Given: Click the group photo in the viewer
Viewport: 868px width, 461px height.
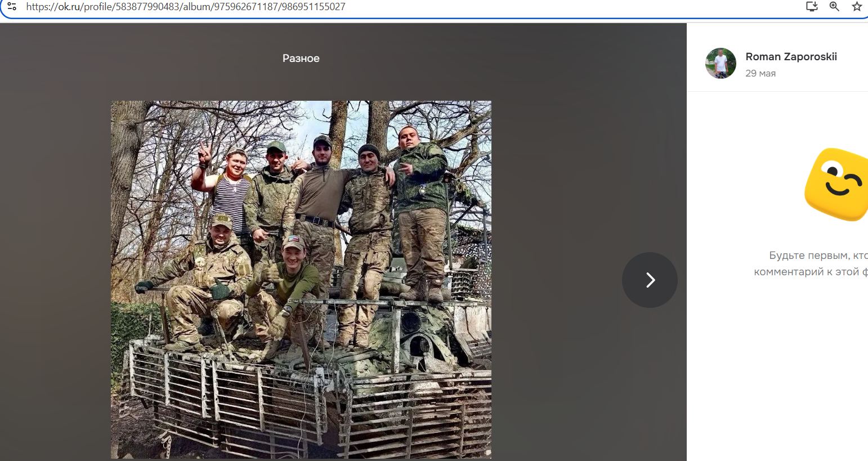Looking at the screenshot, I should click(301, 225).
